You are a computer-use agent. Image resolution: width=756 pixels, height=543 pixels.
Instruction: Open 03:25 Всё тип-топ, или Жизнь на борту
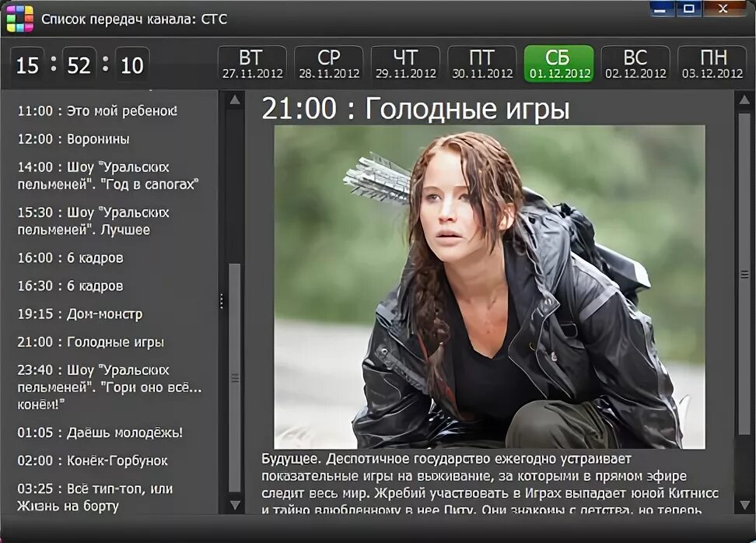click(95, 497)
